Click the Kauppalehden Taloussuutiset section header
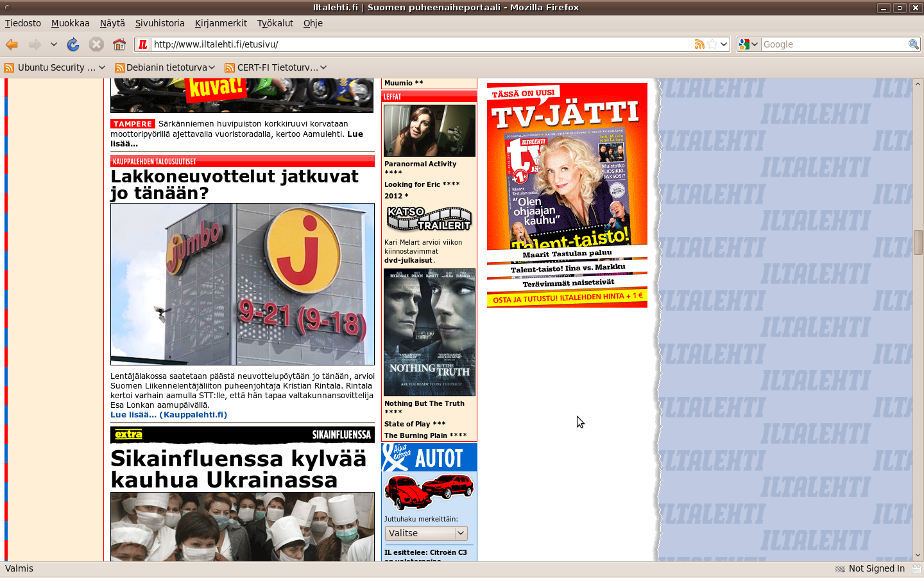 [243, 161]
